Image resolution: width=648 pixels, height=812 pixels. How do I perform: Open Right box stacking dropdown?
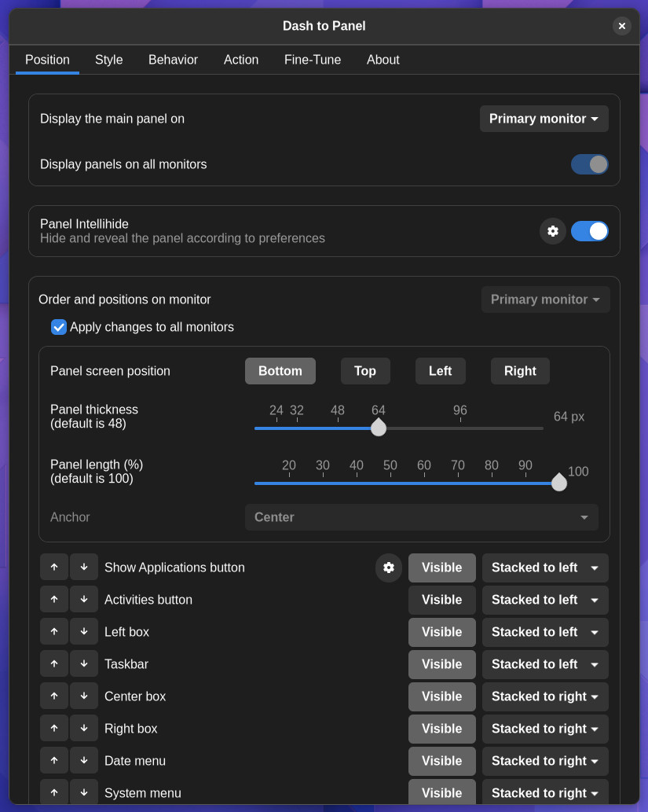tap(545, 728)
